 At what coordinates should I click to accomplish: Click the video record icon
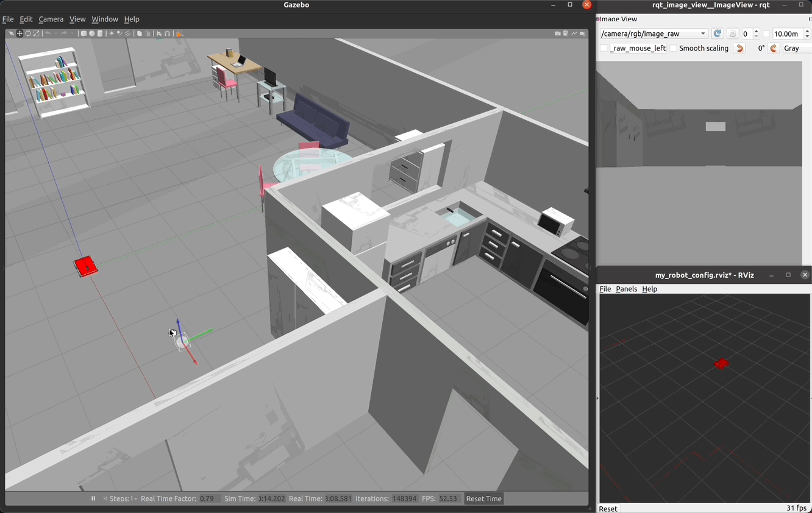582,34
